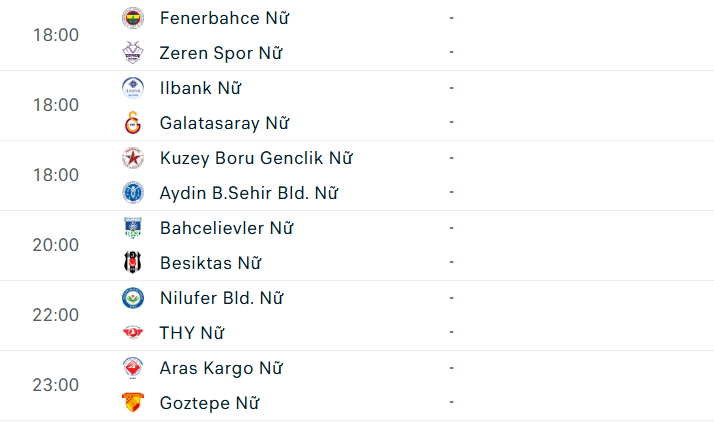Screen dimensions: 714x423
Task: Click the Aydin B.Sehir Bld. logo
Action: (133, 193)
